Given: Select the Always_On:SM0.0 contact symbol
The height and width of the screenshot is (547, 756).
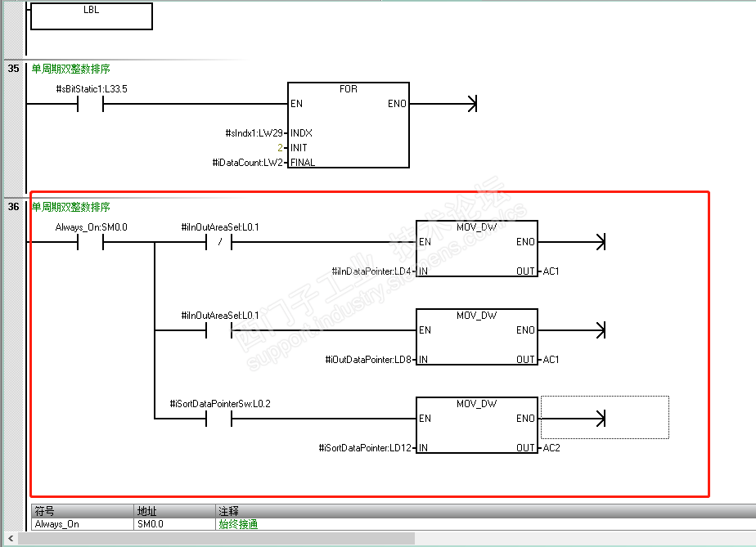Looking at the screenshot, I should coord(90,242).
